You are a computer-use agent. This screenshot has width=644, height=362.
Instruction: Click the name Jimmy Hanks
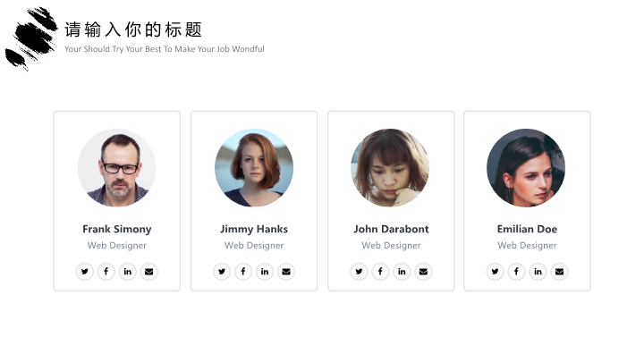point(254,229)
